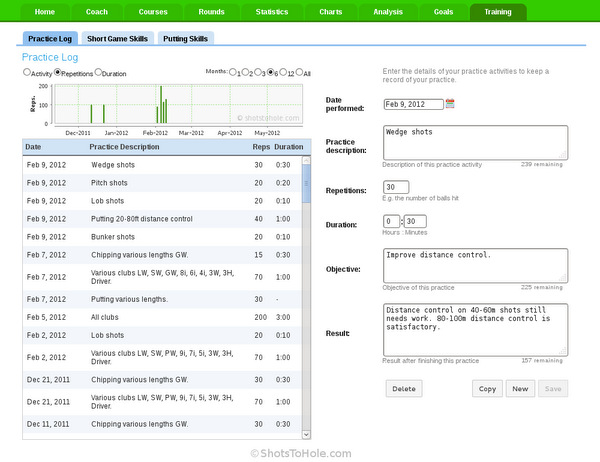Click the Date performed input field

pyautogui.click(x=414, y=104)
